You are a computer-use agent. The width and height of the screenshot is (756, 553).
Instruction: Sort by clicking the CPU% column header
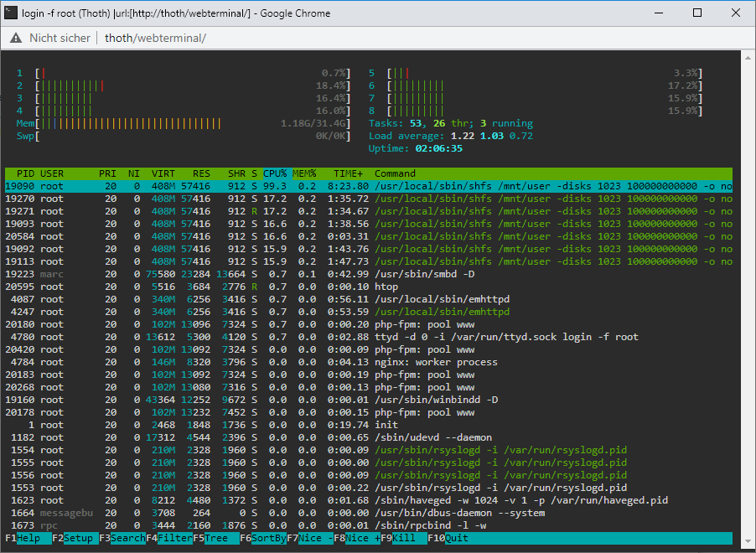[x=275, y=173]
